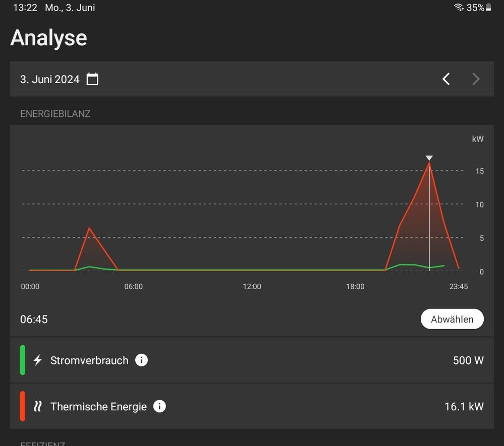Screen dimensions: 504x446
Task: Go to the previous day arrow
Action: [x=446, y=79]
